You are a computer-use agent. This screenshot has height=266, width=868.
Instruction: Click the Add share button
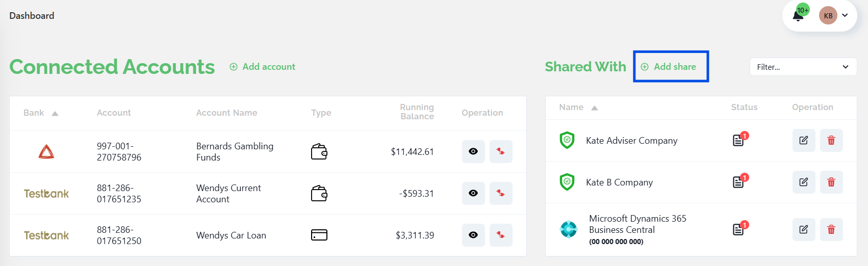[x=669, y=67]
